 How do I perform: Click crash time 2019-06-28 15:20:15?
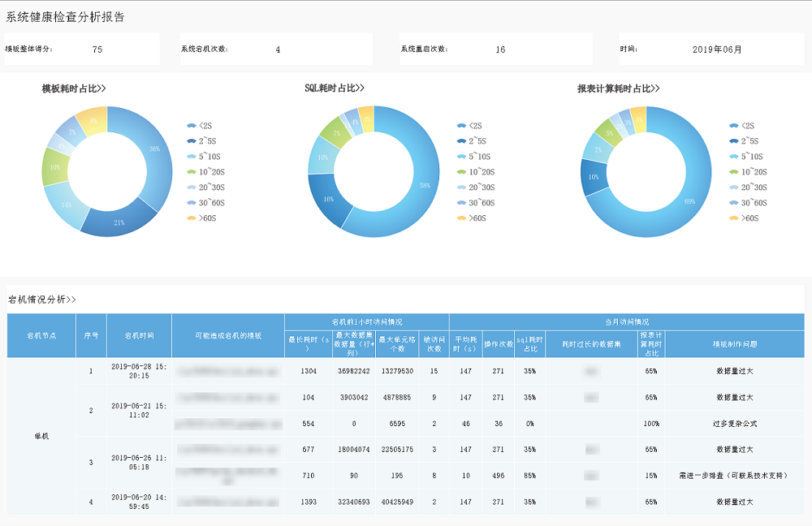click(139, 371)
